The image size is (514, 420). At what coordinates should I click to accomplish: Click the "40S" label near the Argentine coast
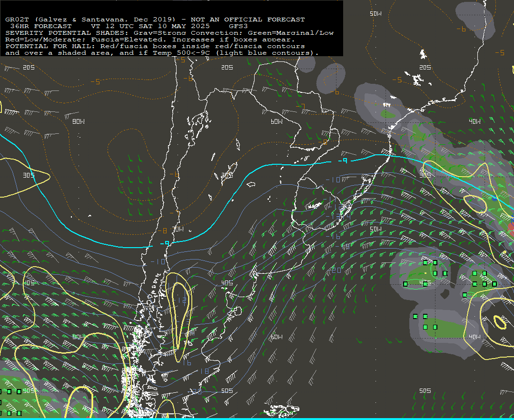coord(227,283)
